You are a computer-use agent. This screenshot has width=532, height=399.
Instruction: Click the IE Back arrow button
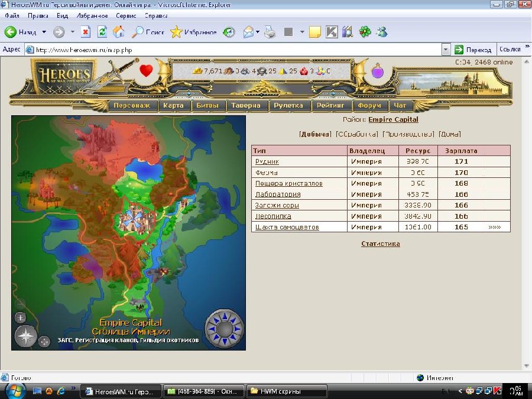coord(11,33)
